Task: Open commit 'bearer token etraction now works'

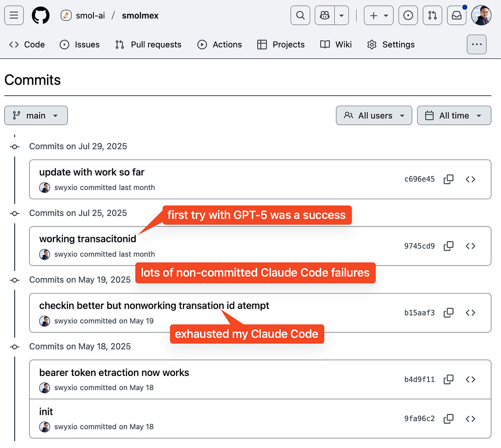Action: [x=114, y=372]
